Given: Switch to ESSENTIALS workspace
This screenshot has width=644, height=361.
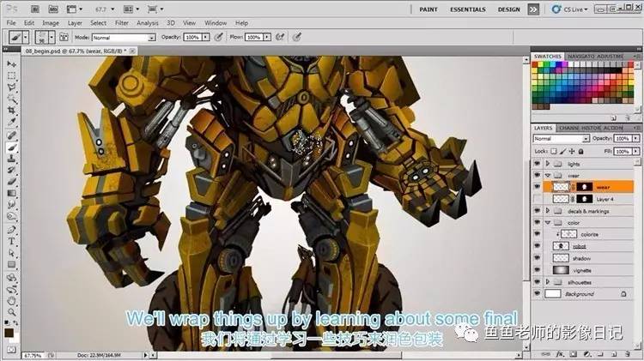Looking at the screenshot, I should (467, 9).
